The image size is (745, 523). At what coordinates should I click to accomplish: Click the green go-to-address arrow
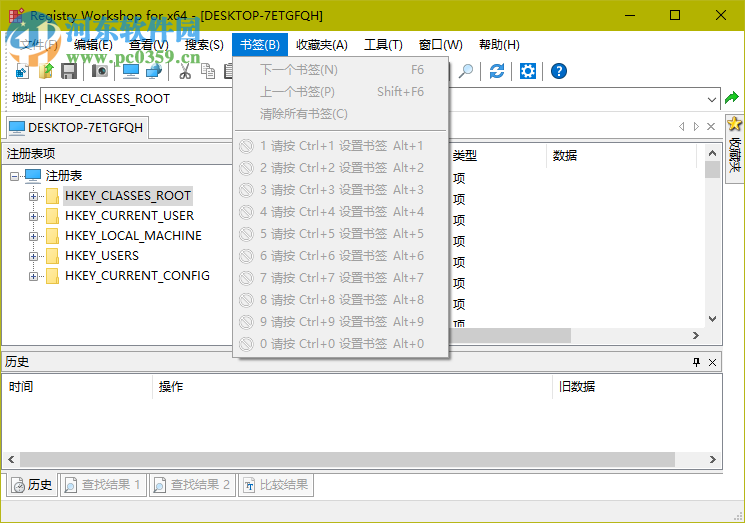[732, 98]
